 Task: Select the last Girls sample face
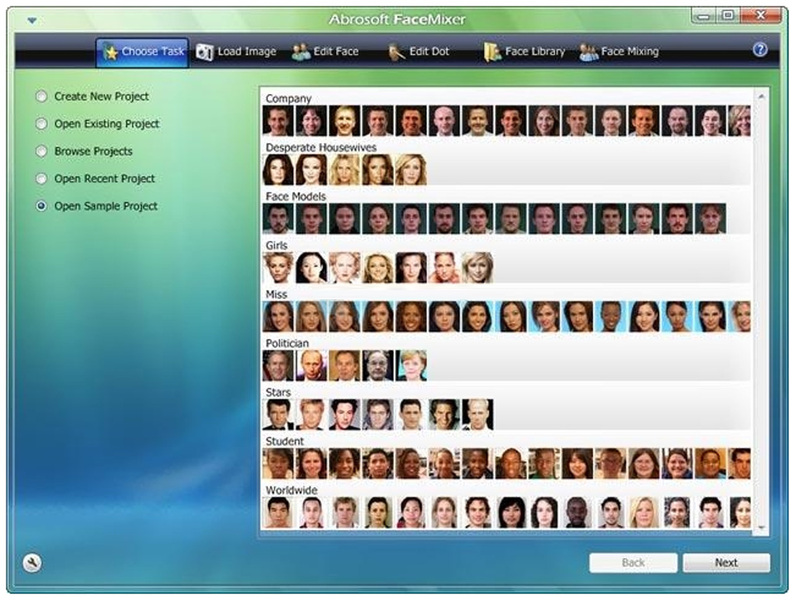pos(478,268)
